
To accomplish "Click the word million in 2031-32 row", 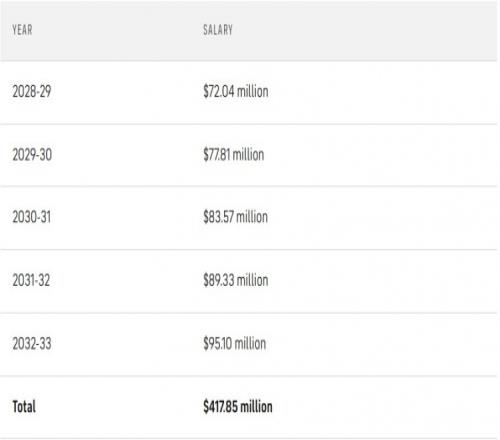I will point(252,280).
